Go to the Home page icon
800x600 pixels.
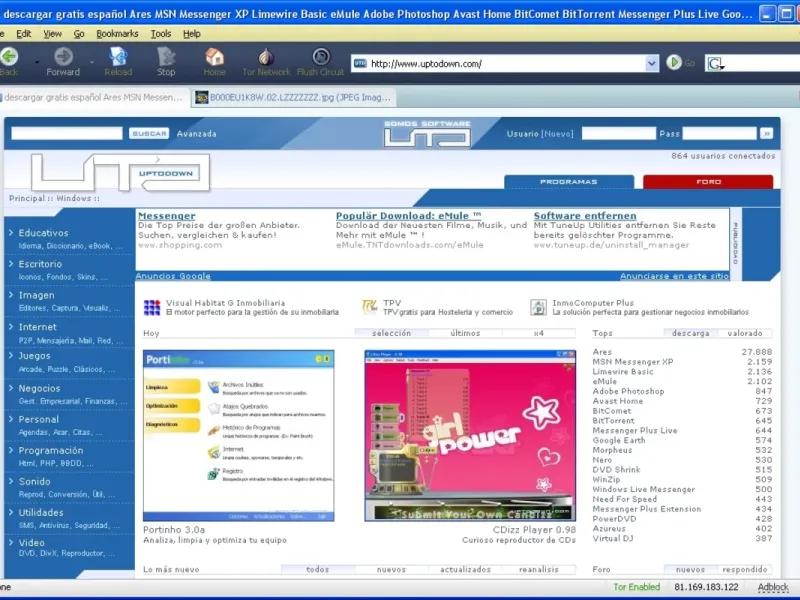tap(214, 56)
